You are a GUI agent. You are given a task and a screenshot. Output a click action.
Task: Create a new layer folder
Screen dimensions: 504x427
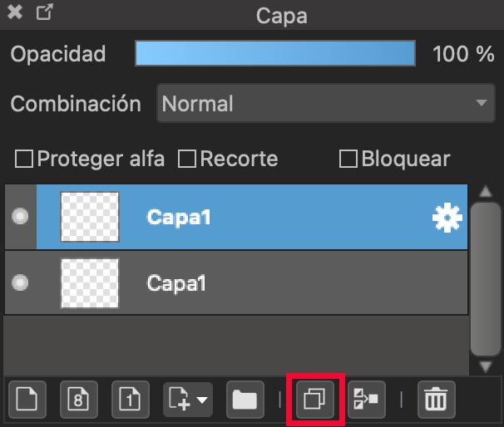click(245, 400)
